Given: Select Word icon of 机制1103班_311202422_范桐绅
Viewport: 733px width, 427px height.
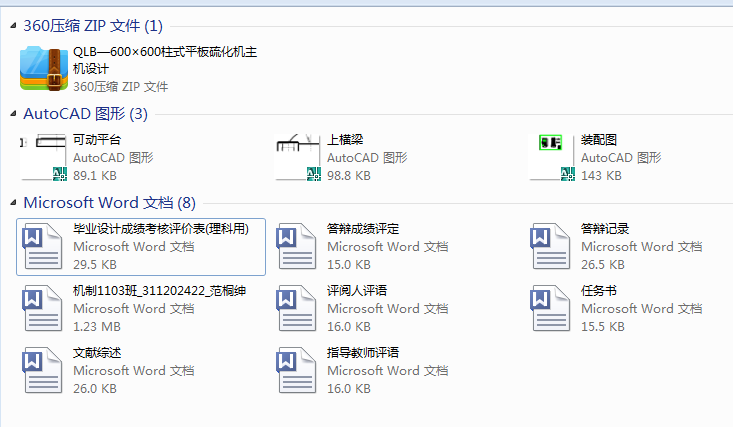Looking at the screenshot, I should tap(43, 308).
